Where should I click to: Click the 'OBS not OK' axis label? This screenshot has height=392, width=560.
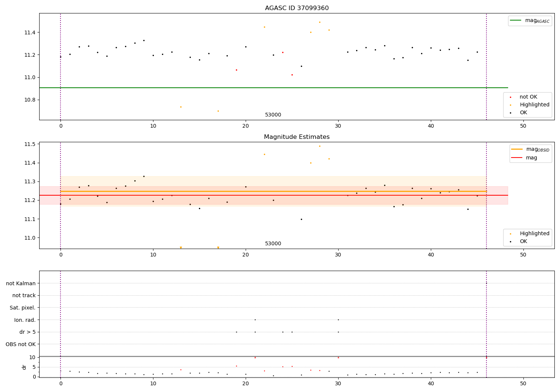[21, 344]
